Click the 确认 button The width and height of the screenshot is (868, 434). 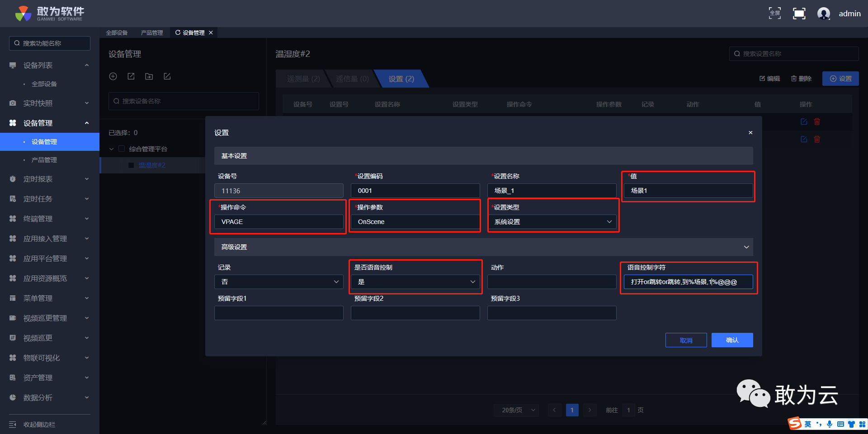click(732, 340)
